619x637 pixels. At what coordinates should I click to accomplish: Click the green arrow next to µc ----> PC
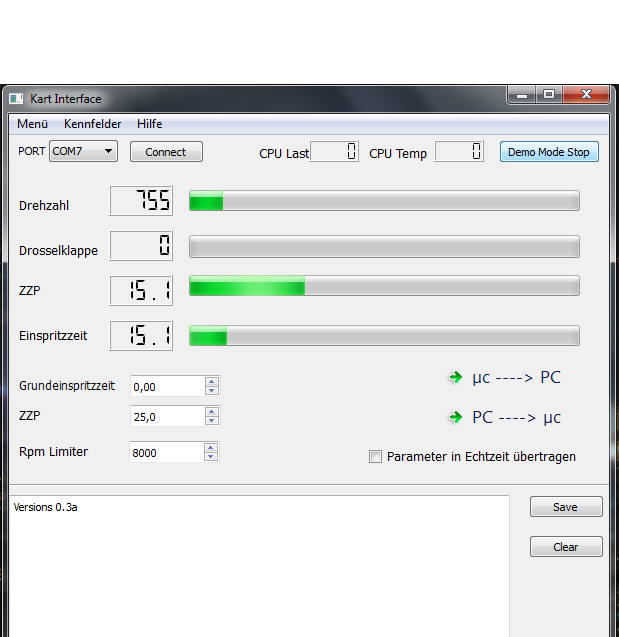point(456,377)
